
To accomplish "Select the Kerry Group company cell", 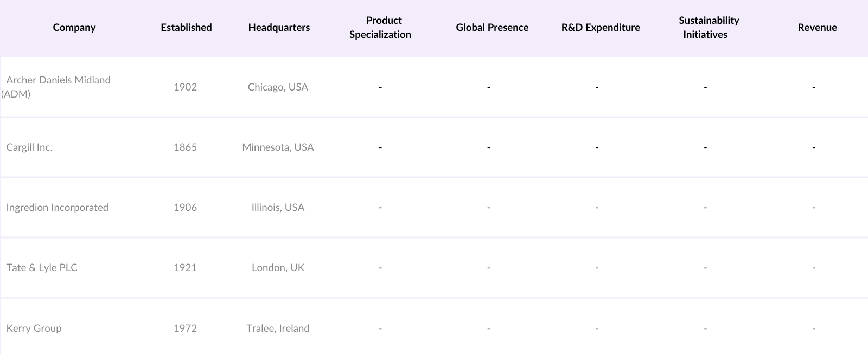I will [x=34, y=329].
